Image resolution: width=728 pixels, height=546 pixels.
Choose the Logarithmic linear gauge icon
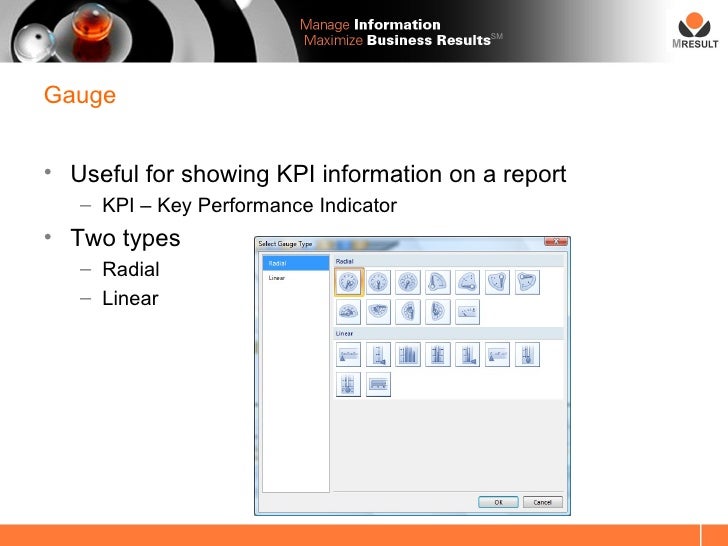tap(497, 355)
